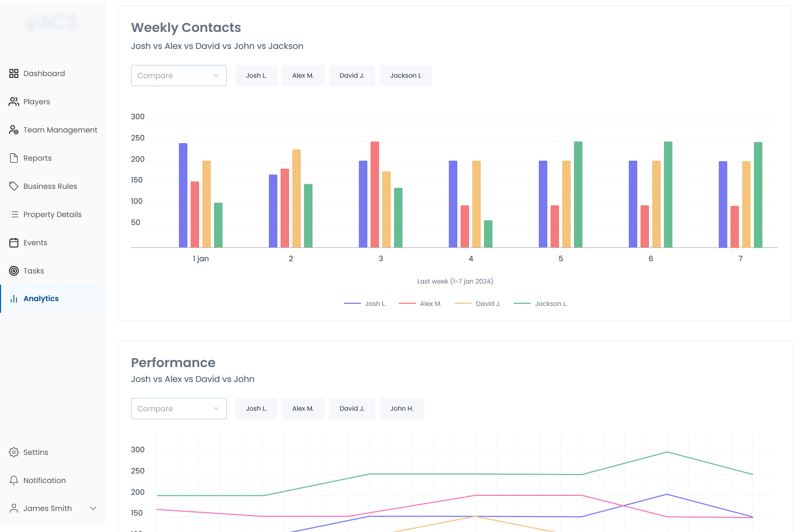Image resolution: width=805 pixels, height=532 pixels.
Task: Select Josh L. in Weekly Contacts
Action: 256,76
